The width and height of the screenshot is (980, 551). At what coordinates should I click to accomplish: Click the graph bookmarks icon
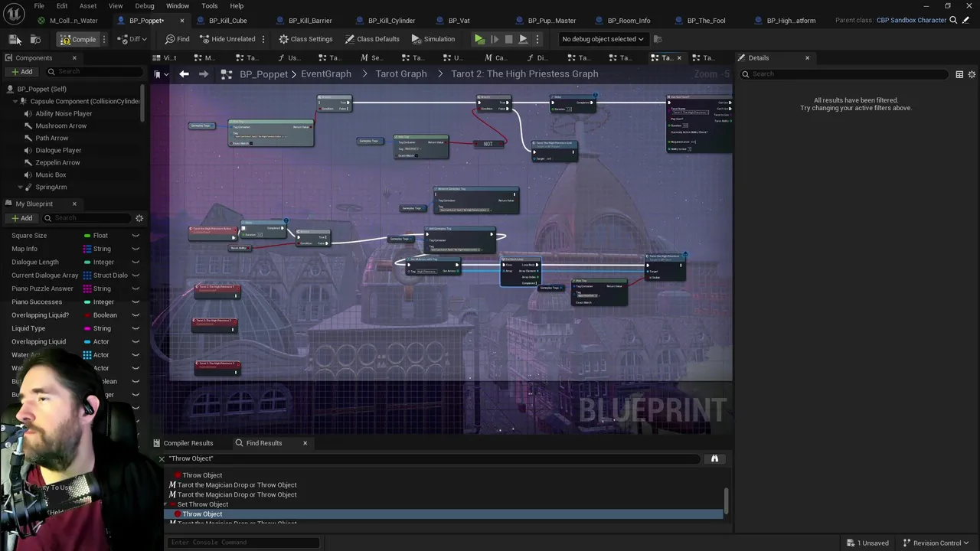tap(158, 74)
